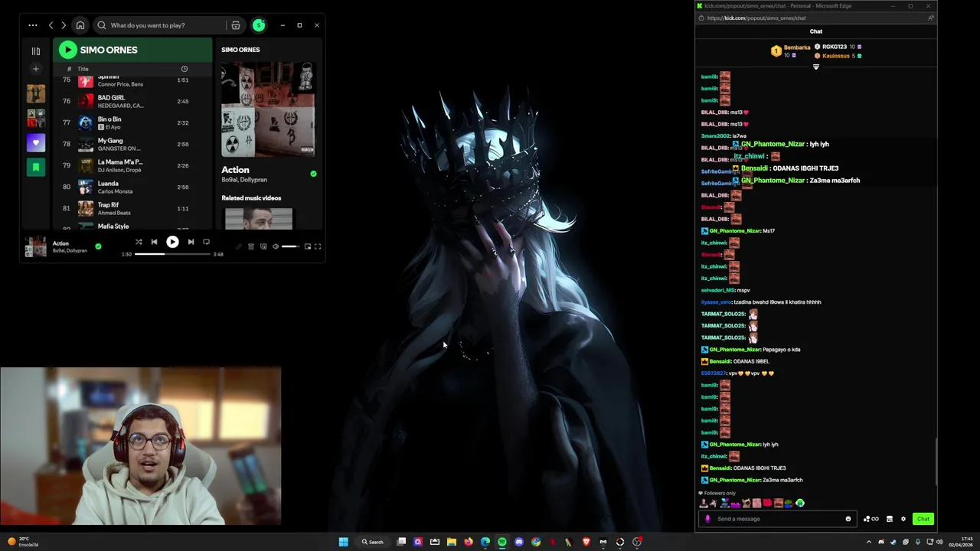Open Your Episodes green bookmark tile

[36, 167]
